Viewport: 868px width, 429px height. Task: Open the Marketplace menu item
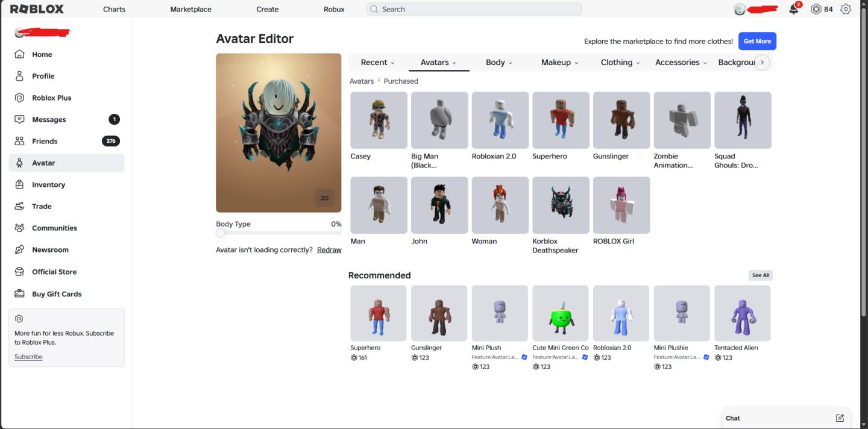[x=190, y=9]
